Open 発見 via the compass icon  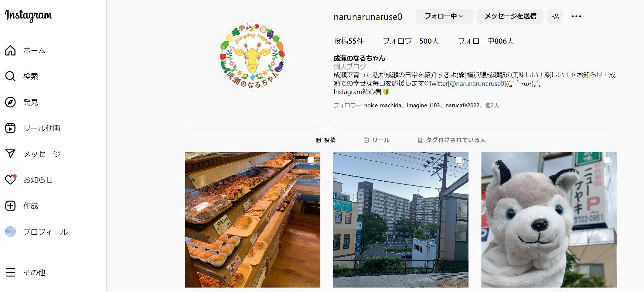(x=10, y=102)
